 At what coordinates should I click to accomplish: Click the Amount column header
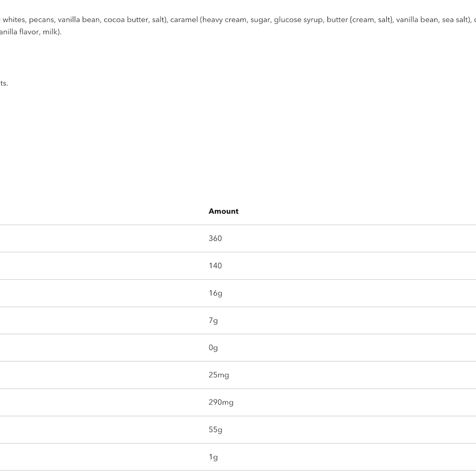(x=223, y=211)
